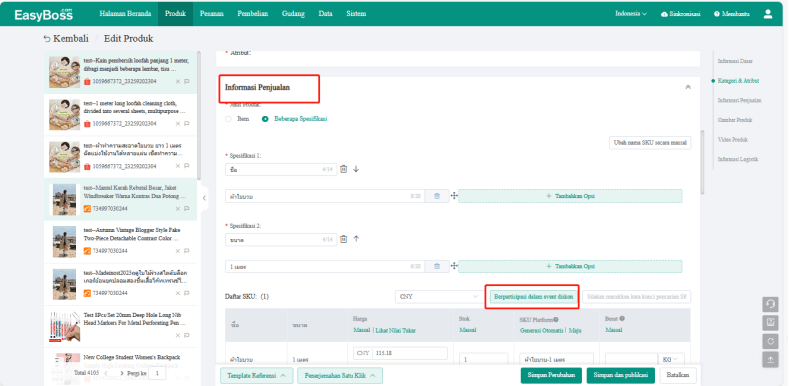Select the 'Item' radio option
789x386 pixels.
click(228, 119)
